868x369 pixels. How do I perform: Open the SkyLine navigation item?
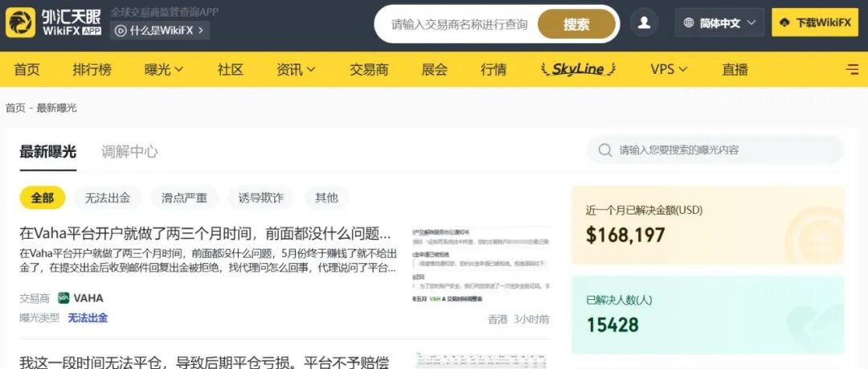[x=579, y=69]
